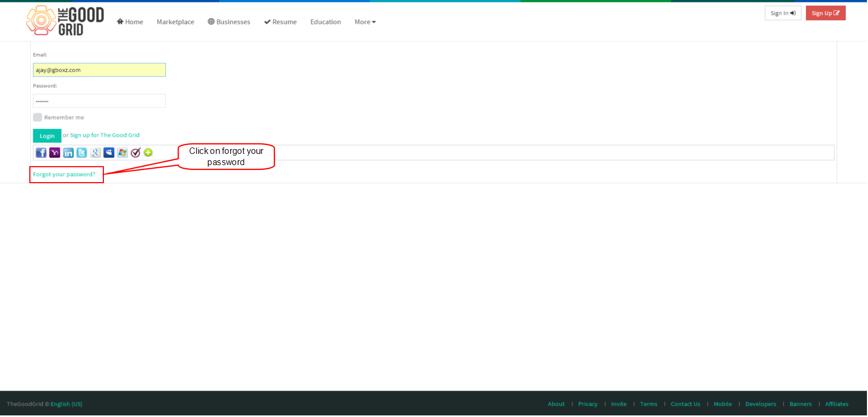The width and height of the screenshot is (868, 417).
Task: Expand the More navigation dropdown
Action: point(366,22)
